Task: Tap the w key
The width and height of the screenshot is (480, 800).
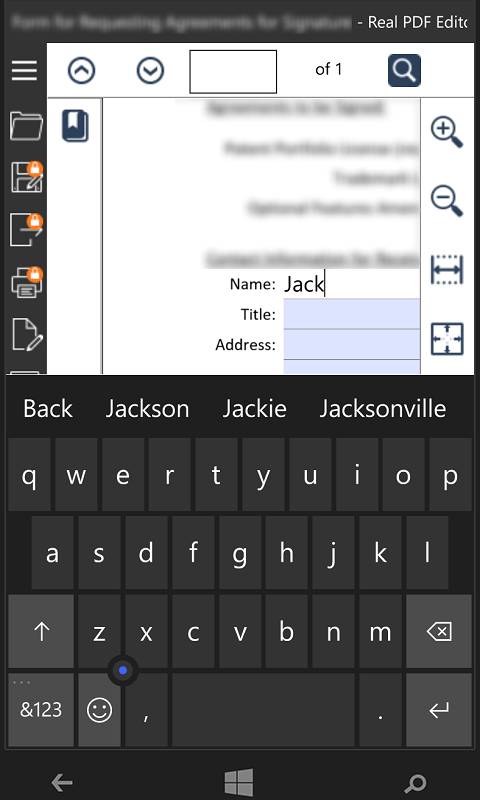Action: coord(76,474)
